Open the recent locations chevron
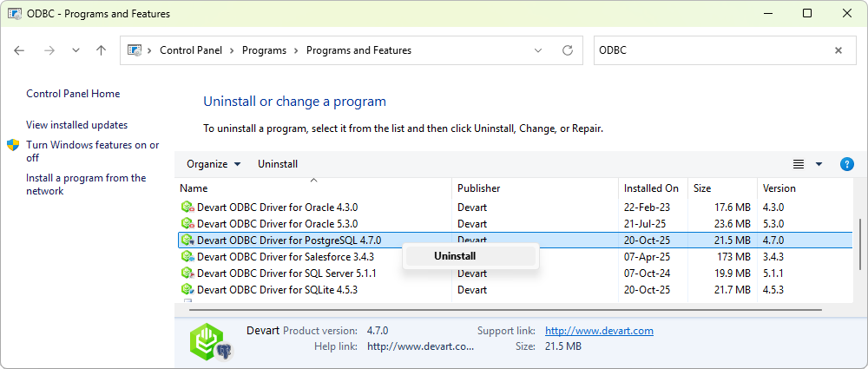Image resolution: width=868 pixels, height=369 pixels. 76,50
